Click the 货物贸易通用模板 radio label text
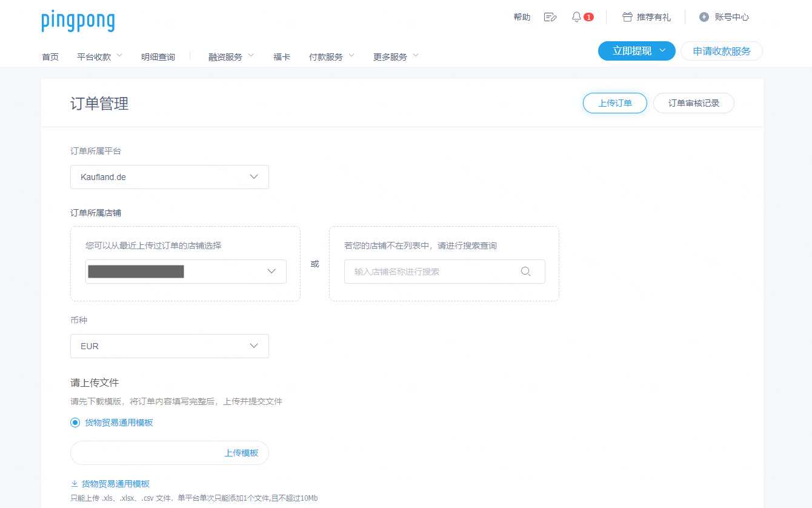Image resolution: width=812 pixels, height=508 pixels. [119, 423]
